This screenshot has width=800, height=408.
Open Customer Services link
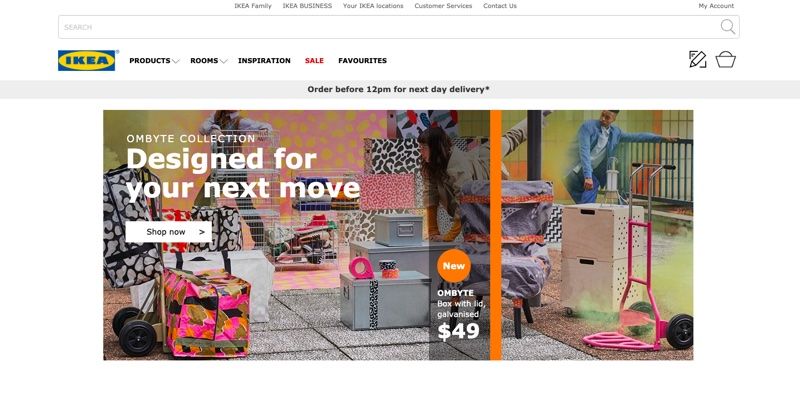tap(443, 6)
